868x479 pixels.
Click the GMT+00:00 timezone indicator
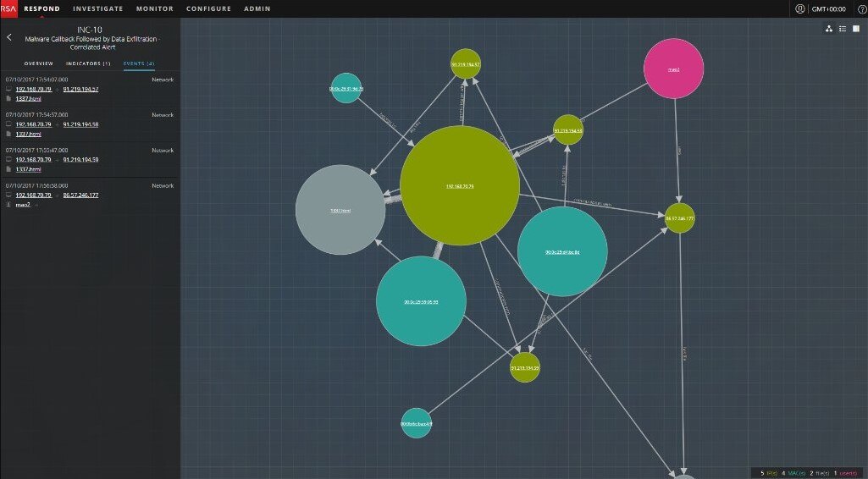(x=830, y=8)
